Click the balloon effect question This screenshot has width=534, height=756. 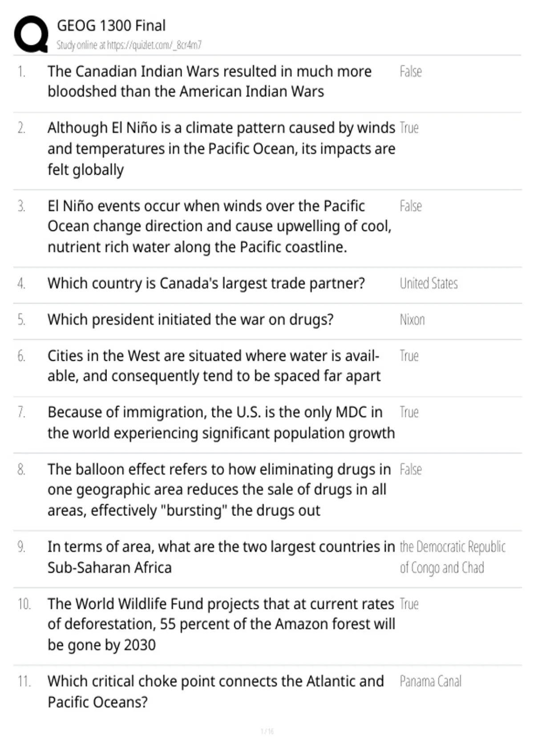point(219,490)
